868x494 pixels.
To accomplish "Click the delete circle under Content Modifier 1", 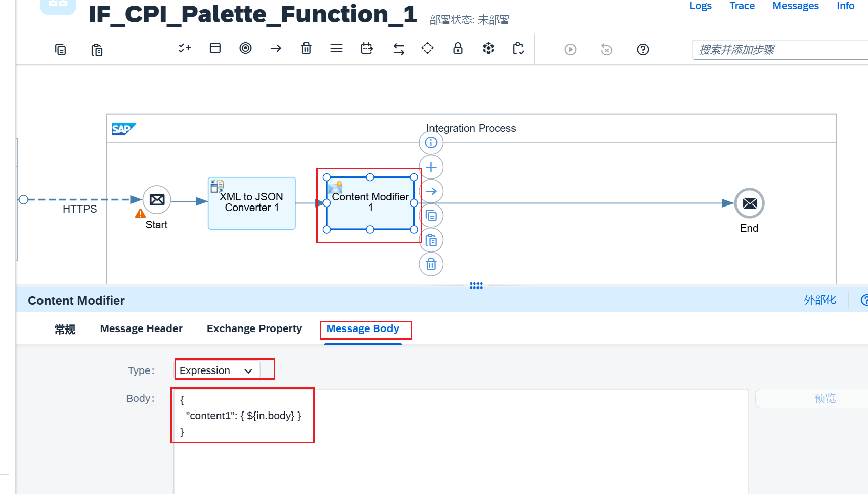I will [430, 264].
